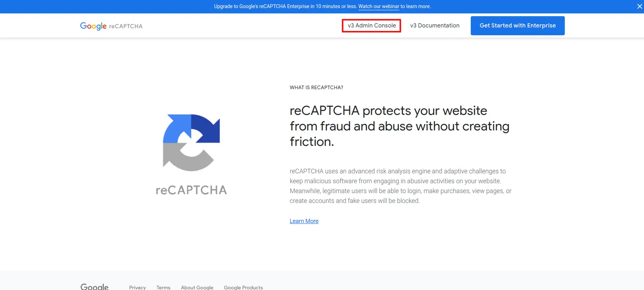The width and height of the screenshot is (644, 290).
Task: Open the Watch our webinar link
Action: (379, 6)
